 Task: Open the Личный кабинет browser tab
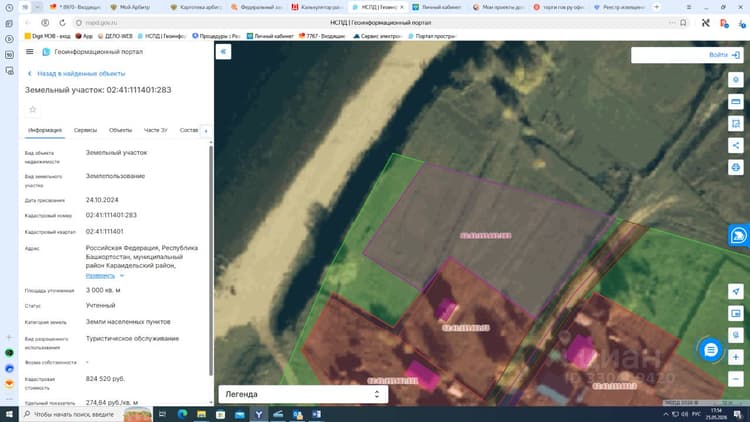pyautogui.click(x=437, y=7)
